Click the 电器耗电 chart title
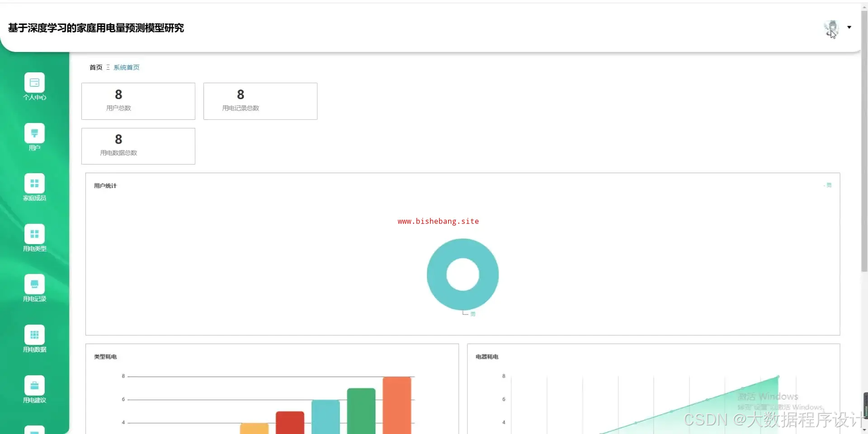The image size is (868, 434). [487, 357]
